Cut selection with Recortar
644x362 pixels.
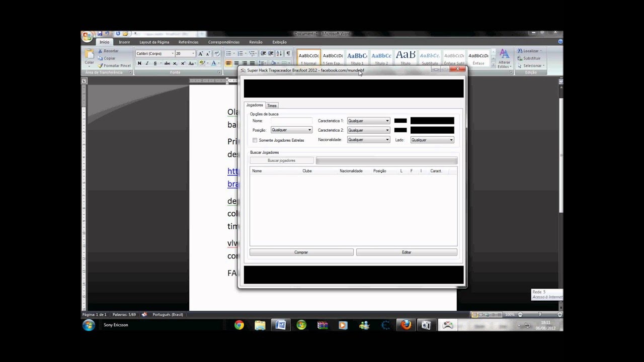coord(108,51)
